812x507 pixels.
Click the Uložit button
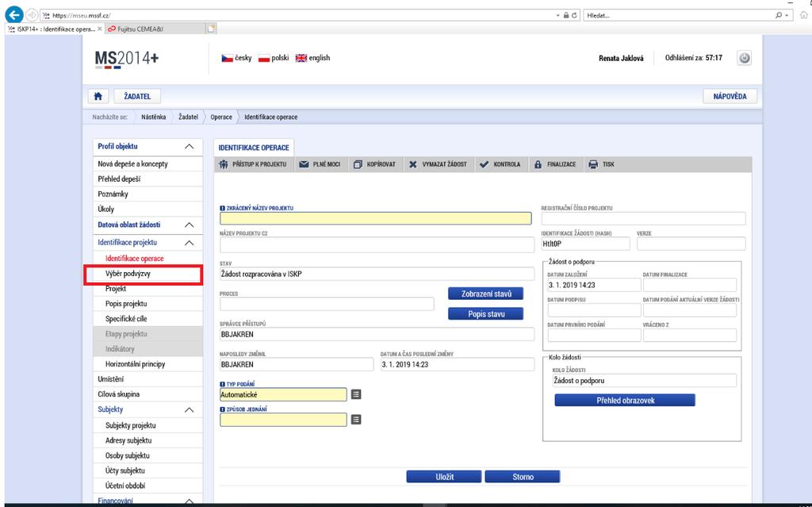point(444,476)
